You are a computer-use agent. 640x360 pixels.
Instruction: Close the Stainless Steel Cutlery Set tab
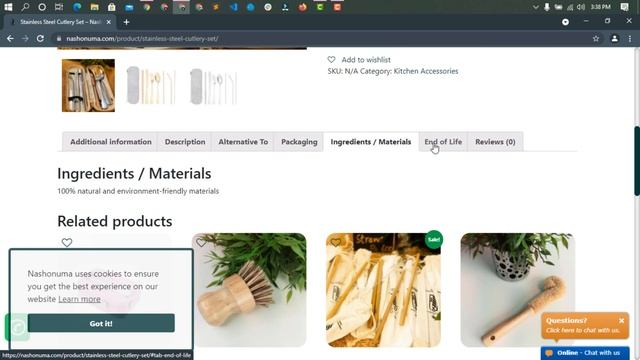click(x=109, y=22)
